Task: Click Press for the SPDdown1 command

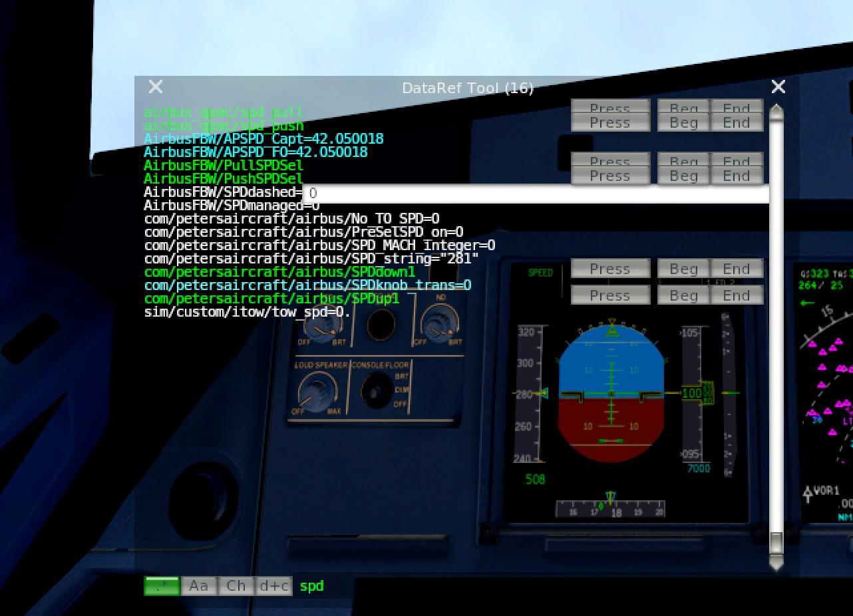Action: pos(610,269)
